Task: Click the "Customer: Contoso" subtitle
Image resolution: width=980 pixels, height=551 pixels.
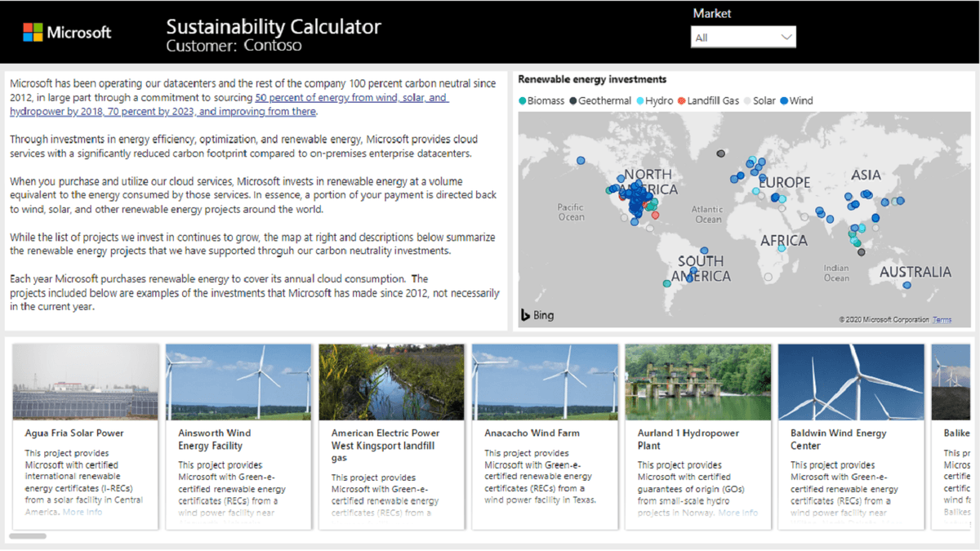Action: point(234,46)
